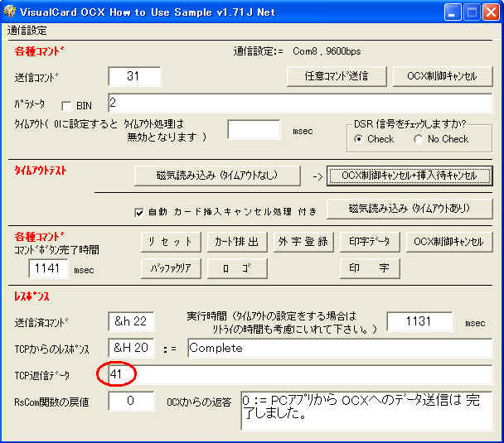The image size is (504, 443).
Task: Click the RsCom関数の戻値 field showing 0
Action: click(x=131, y=401)
